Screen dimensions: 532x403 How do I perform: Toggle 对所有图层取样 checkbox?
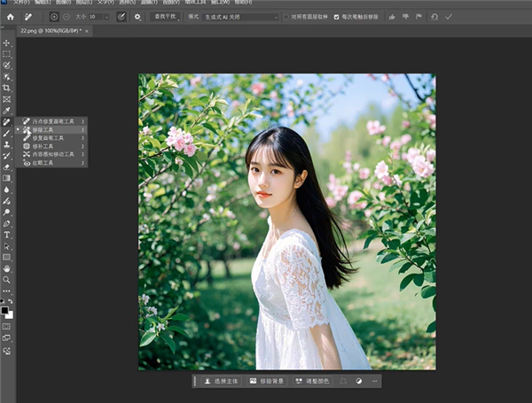coord(286,17)
